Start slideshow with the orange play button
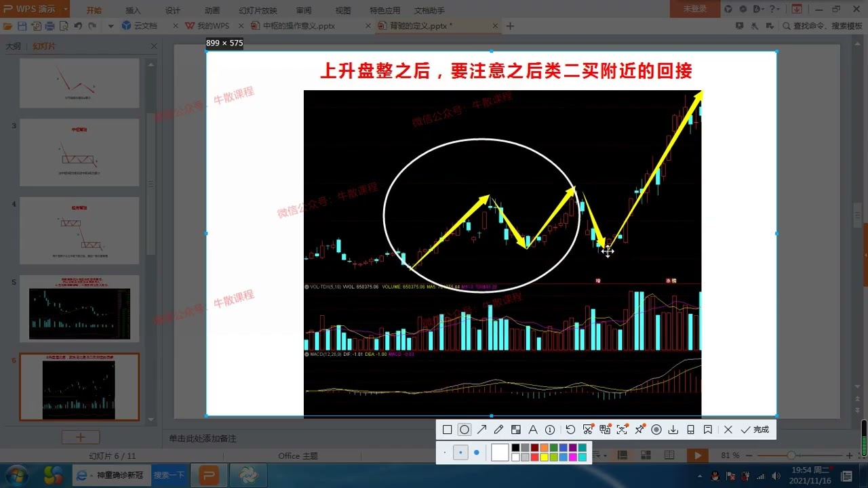Viewport: 868px width, 488px height. point(698,455)
